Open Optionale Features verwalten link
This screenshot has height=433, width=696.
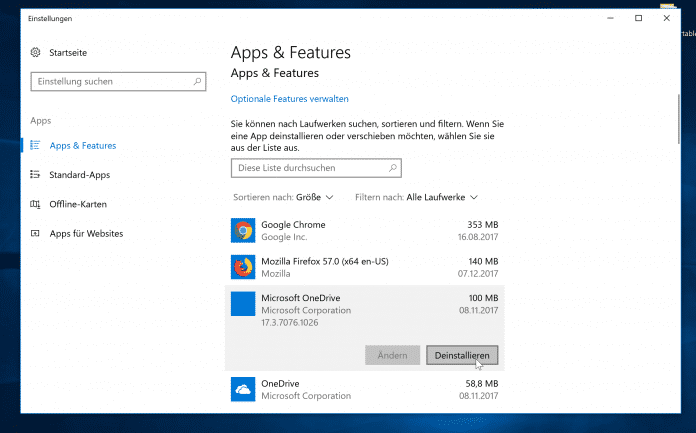[289, 99]
